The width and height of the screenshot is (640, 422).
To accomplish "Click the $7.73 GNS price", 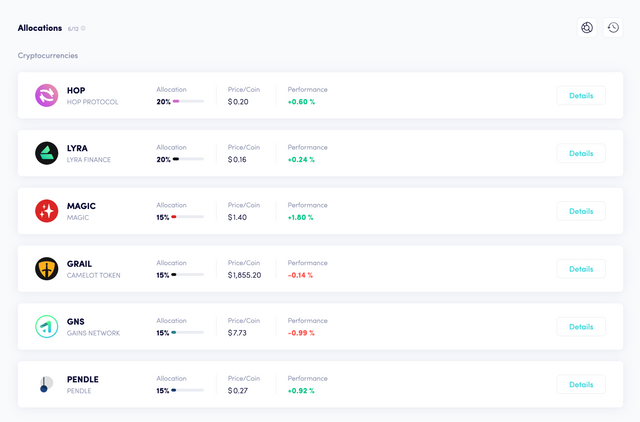I will [x=237, y=333].
